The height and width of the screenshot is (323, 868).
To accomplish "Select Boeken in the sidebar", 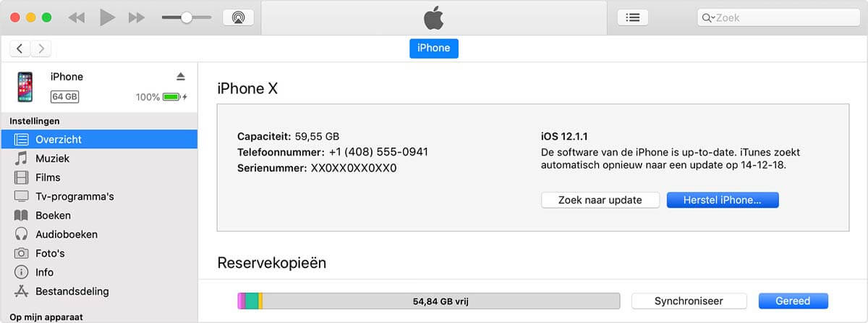I will point(98,215).
